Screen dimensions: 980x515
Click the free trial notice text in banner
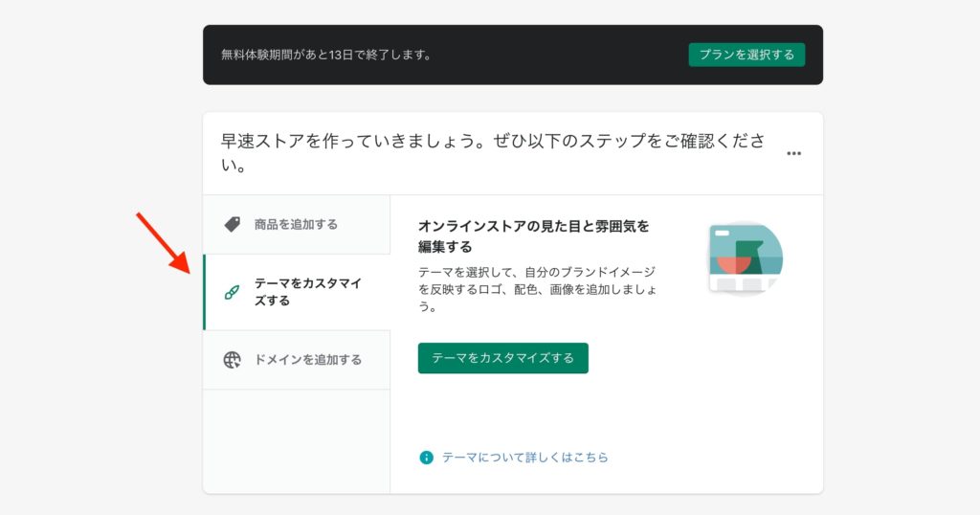pos(325,55)
